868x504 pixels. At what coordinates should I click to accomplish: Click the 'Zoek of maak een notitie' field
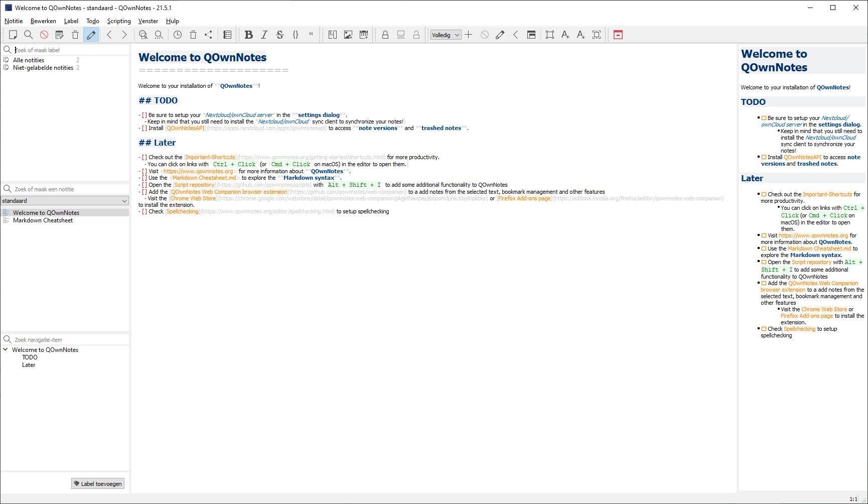68,189
